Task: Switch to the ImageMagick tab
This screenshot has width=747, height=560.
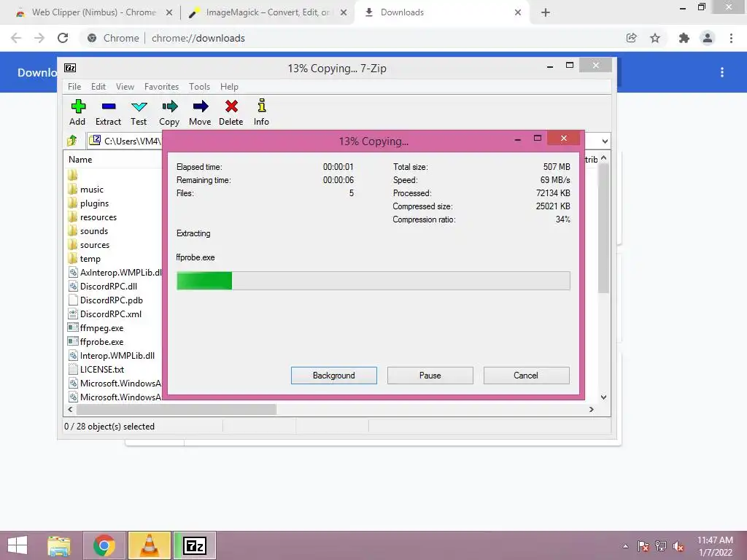Action: [267, 12]
